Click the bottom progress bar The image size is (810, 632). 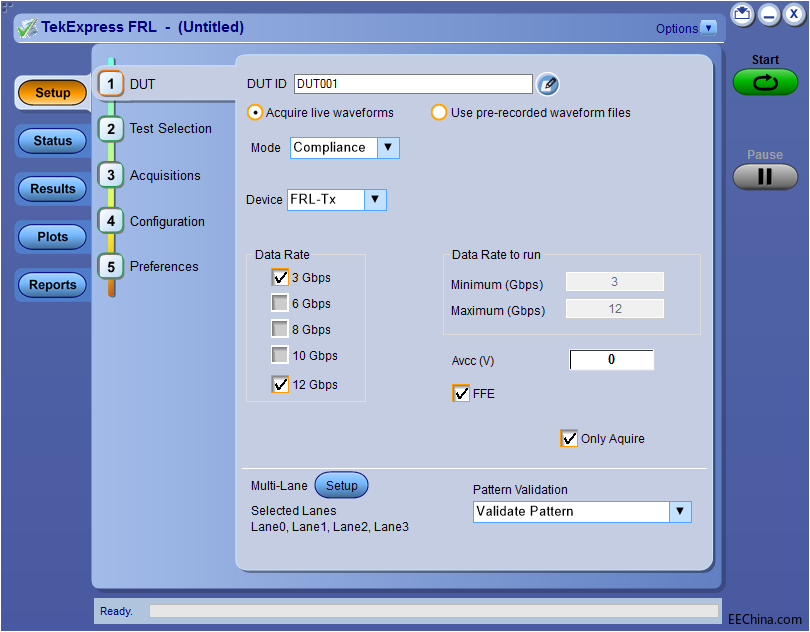[434, 611]
